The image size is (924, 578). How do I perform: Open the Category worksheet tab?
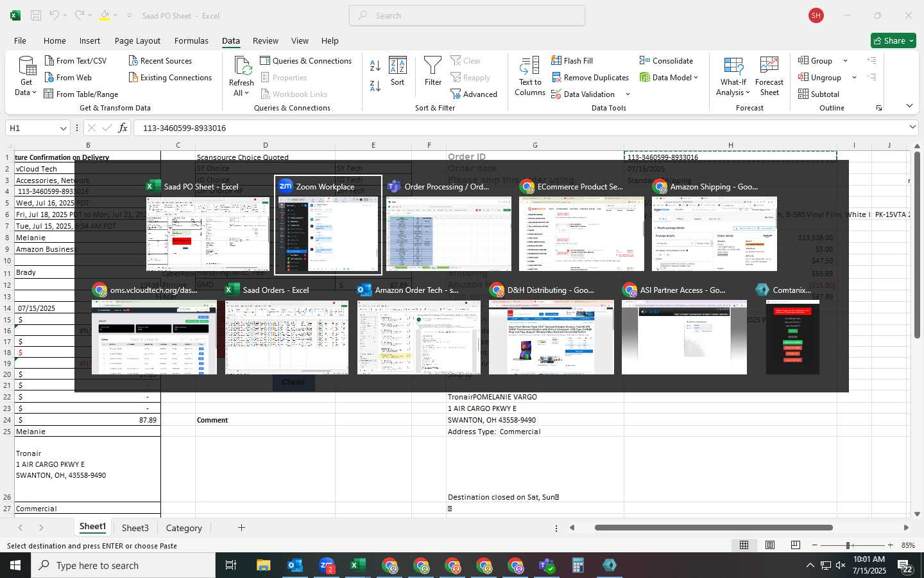(x=184, y=528)
